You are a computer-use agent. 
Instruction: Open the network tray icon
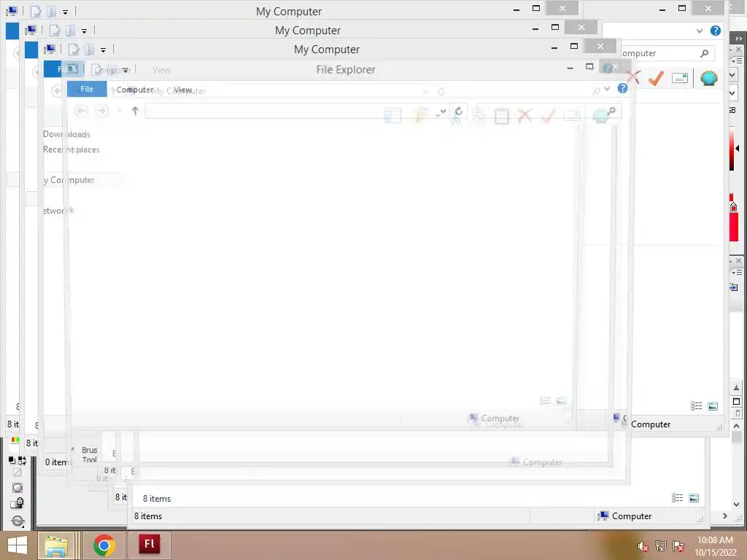660,546
